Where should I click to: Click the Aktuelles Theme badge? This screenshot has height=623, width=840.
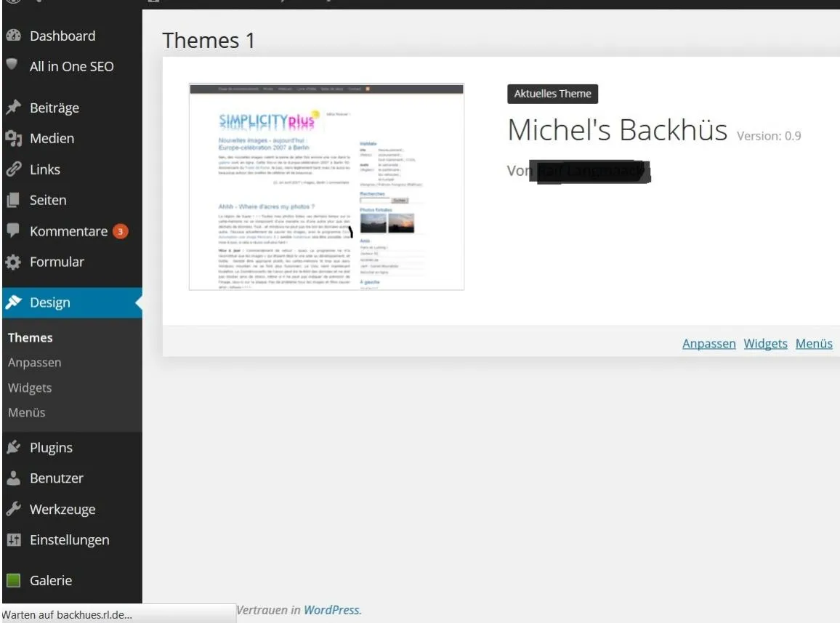(x=552, y=94)
